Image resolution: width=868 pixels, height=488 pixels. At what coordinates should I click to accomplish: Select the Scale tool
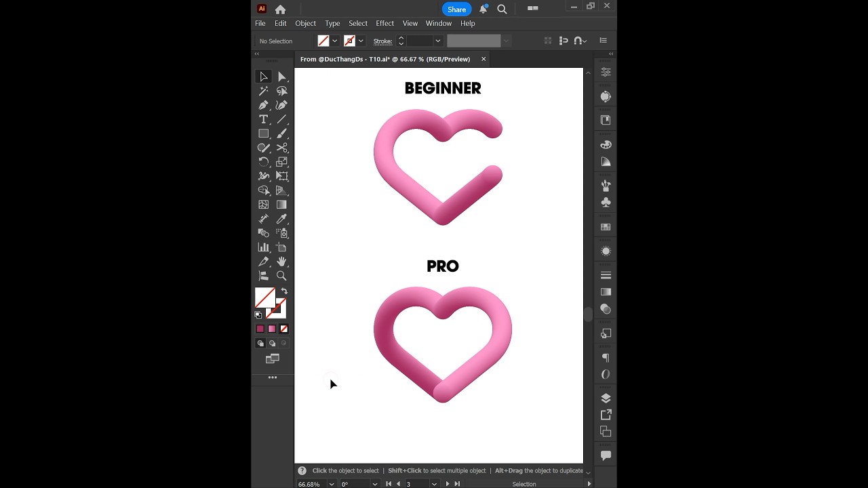point(281,162)
